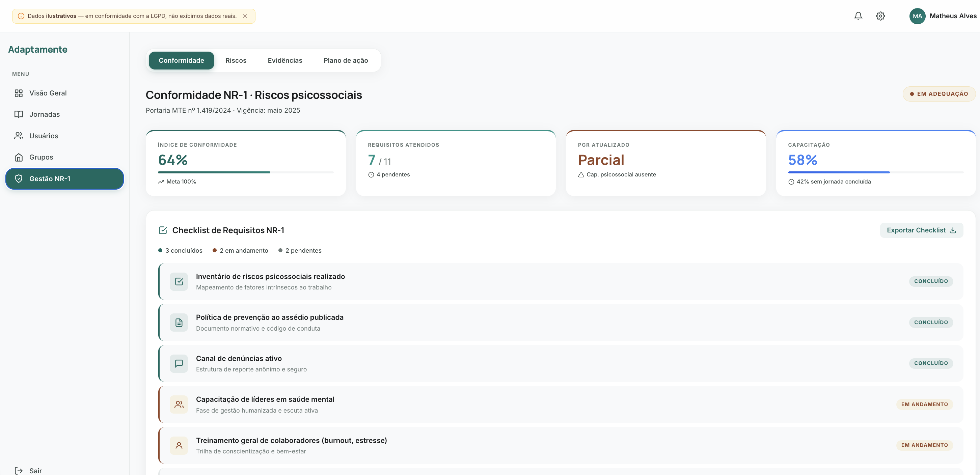980x475 pixels.
Task: Click the Checklist de Requisitos heading icon
Action: point(163,230)
